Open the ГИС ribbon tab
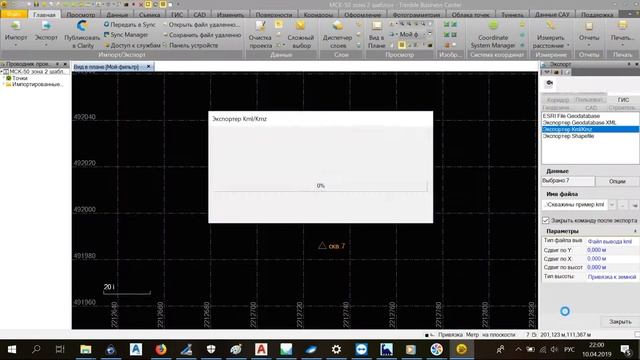Viewport: 640px width, 360px height. 177,15
